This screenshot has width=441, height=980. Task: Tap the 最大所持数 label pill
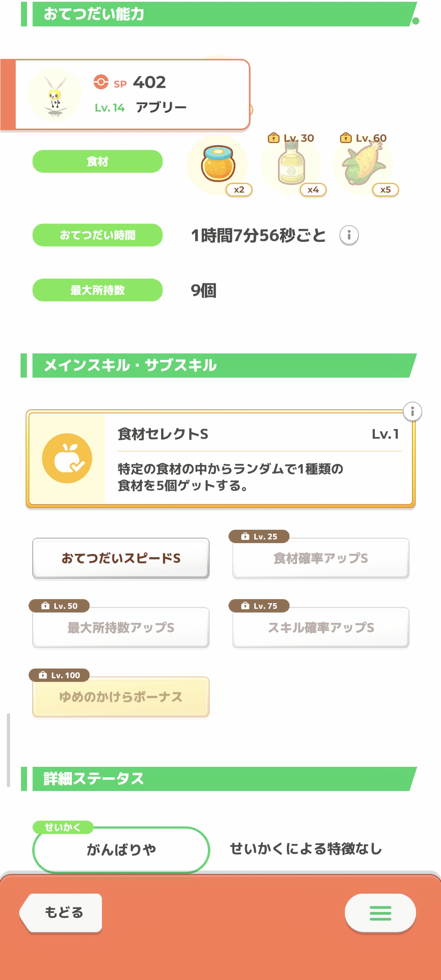click(97, 290)
